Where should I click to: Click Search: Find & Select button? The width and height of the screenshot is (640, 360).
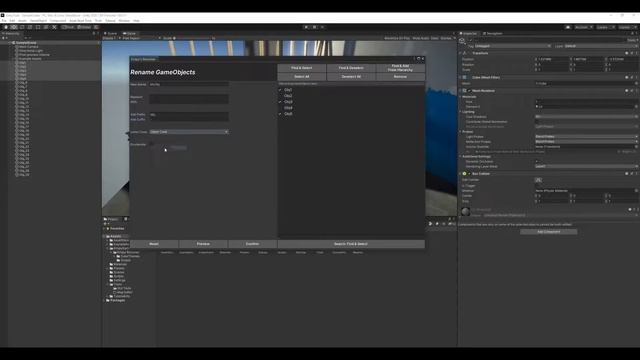click(x=351, y=244)
